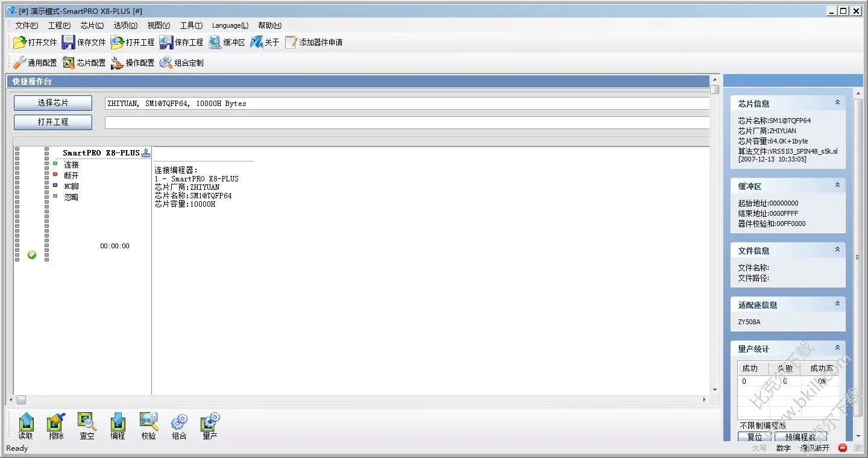This screenshot has width=868, height=458.
Task: Click the 失败 column header in statistics table
Action: click(x=785, y=368)
